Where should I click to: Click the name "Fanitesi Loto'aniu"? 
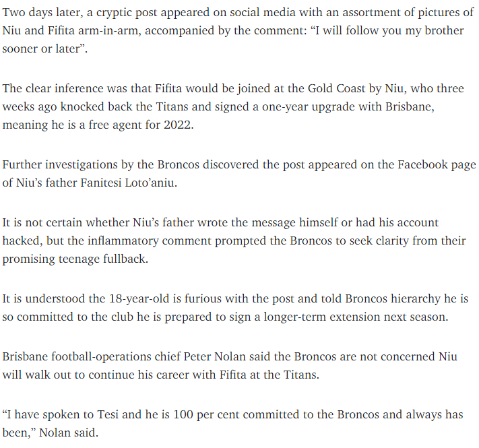(127, 183)
